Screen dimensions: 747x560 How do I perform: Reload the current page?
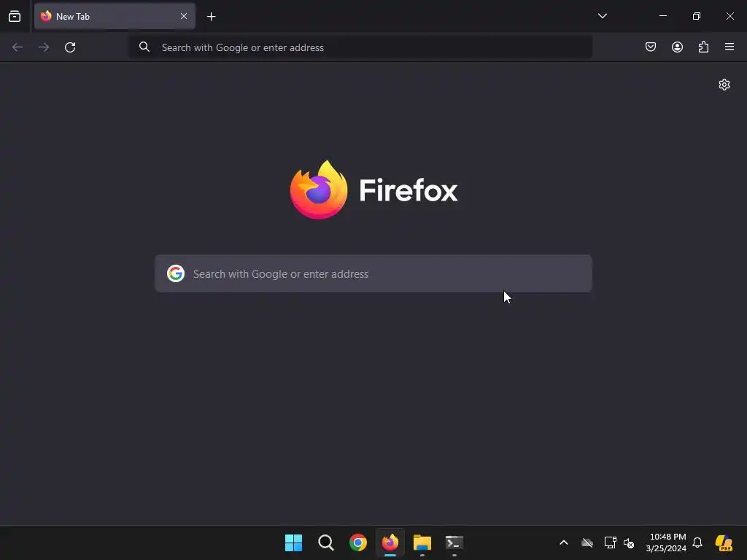(x=70, y=47)
